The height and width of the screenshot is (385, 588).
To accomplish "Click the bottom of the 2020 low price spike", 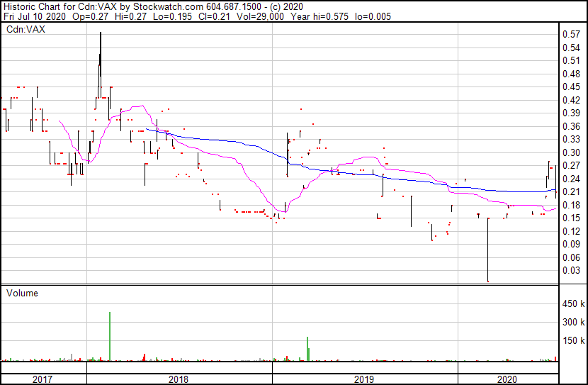I will click(488, 280).
